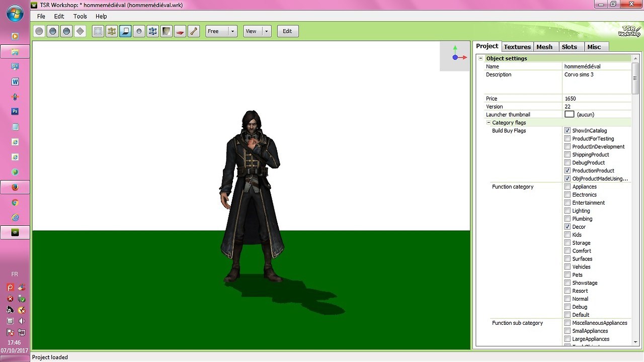Open the View dropdown arrow

click(x=266, y=31)
